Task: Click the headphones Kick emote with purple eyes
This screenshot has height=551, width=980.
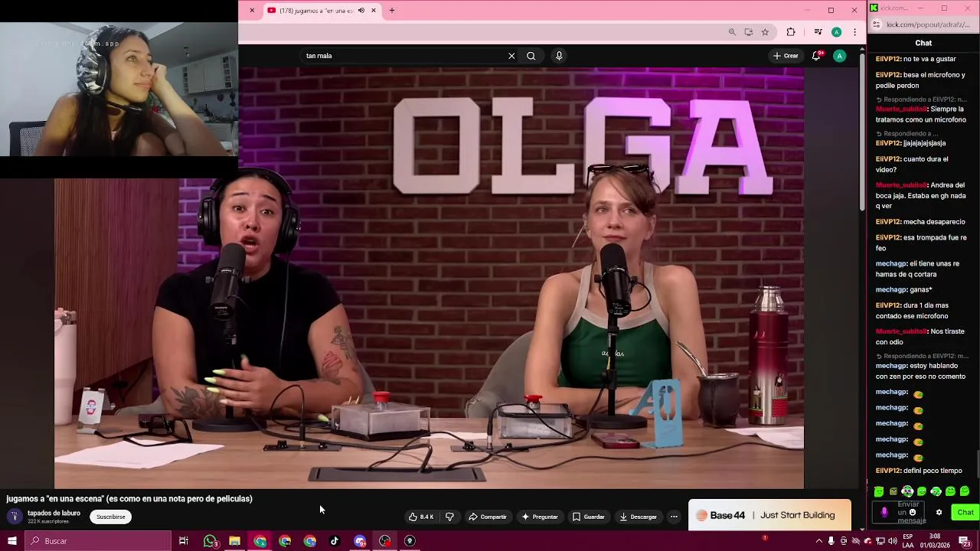Action: click(907, 491)
